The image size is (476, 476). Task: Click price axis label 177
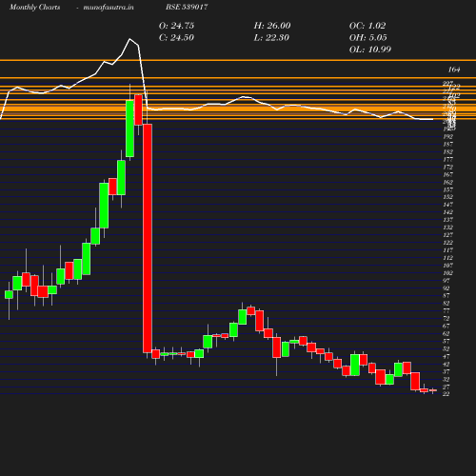click(448, 160)
